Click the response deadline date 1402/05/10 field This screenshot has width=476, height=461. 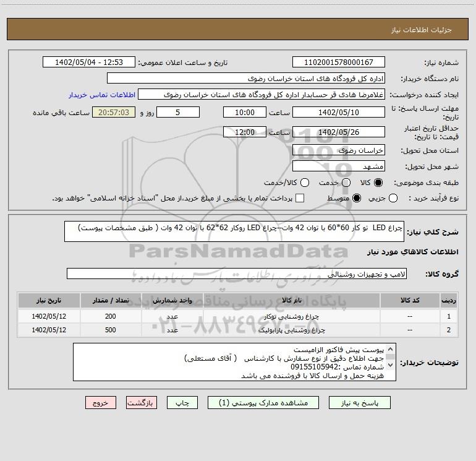339,112
